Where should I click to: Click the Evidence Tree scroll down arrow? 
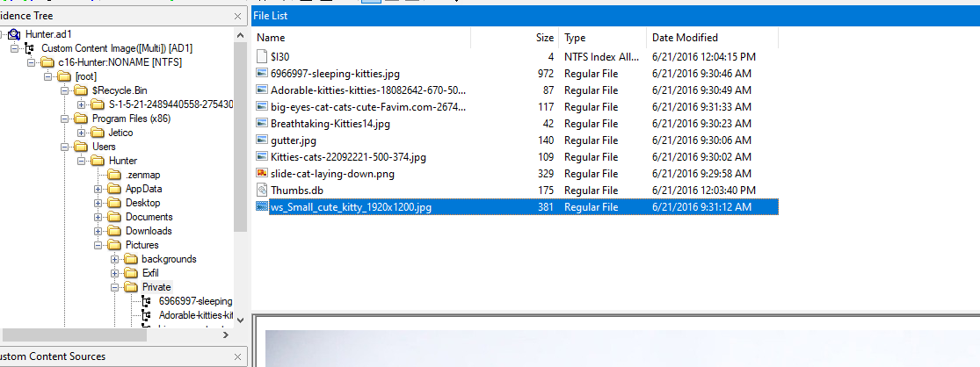coord(241,320)
